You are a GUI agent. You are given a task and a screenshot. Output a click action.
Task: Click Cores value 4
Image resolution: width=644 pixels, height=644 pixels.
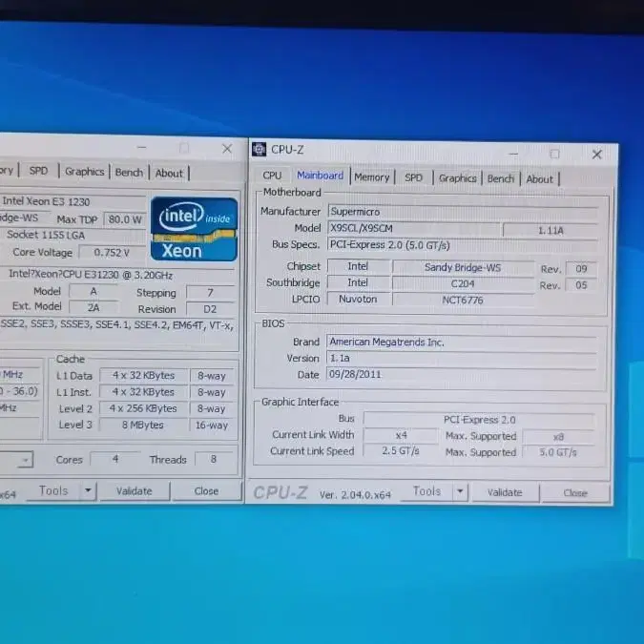tap(115, 459)
